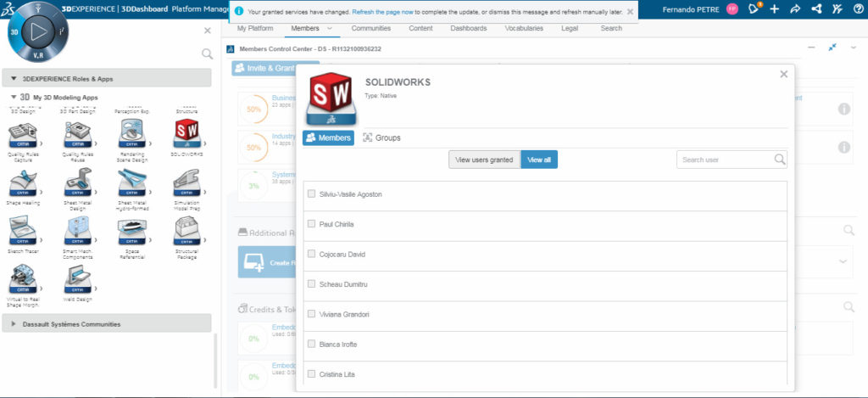This screenshot has height=398, width=868.
Task: Click the plus add icon in top bar
Action: pyautogui.click(x=775, y=8)
